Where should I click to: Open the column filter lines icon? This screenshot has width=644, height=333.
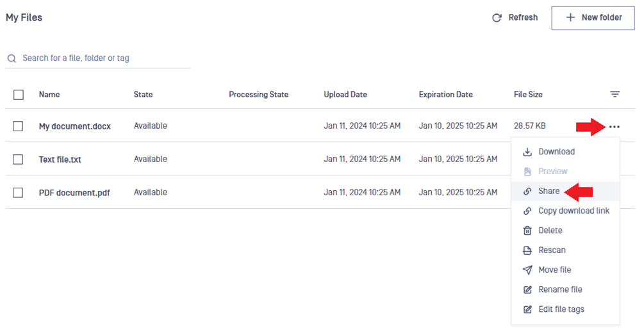[615, 94]
